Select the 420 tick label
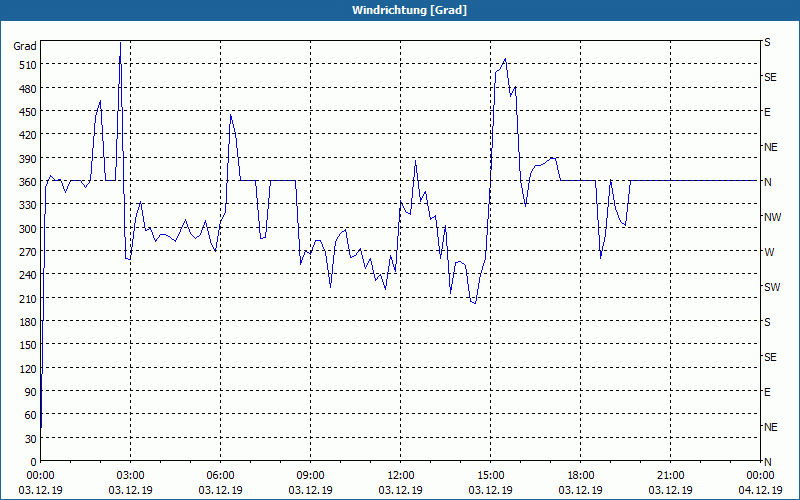Viewport: 800px width, 500px height. (27, 135)
